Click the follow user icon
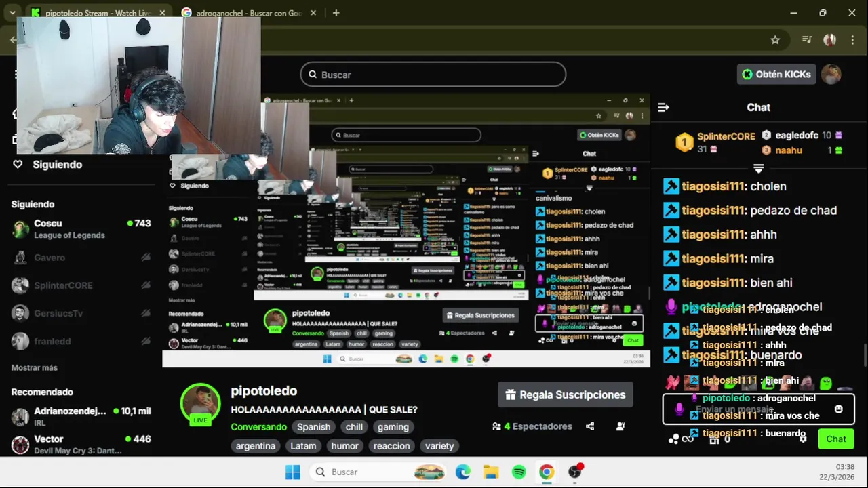The width and height of the screenshot is (868, 488). [620, 426]
